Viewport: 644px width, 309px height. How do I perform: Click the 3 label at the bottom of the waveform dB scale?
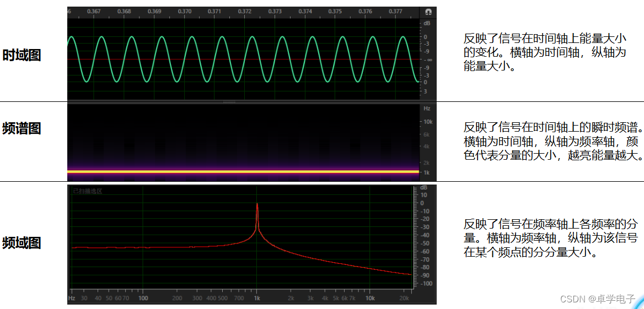[x=426, y=91]
